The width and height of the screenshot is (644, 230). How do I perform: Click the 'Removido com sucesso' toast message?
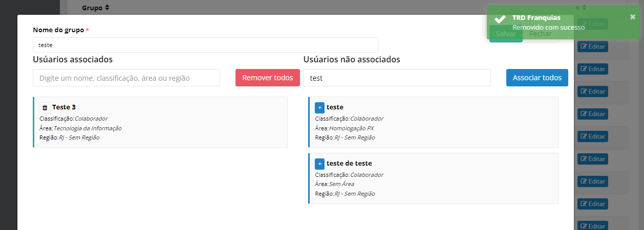tap(548, 27)
